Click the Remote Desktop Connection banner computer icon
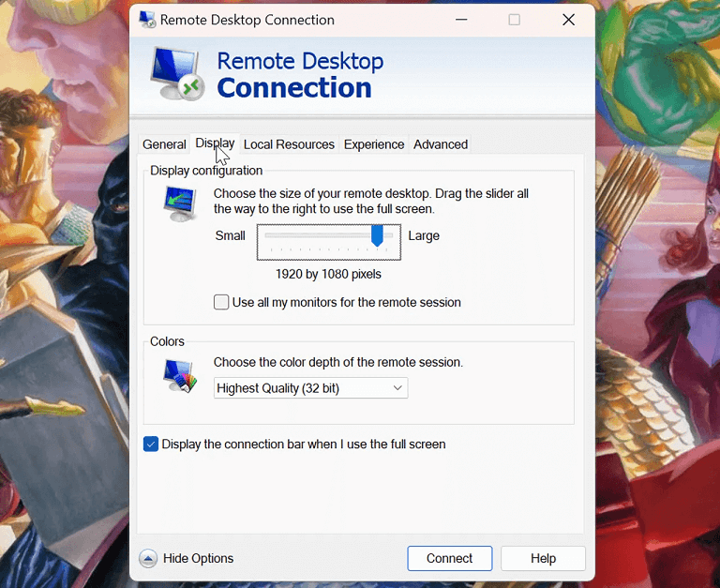 point(177,74)
